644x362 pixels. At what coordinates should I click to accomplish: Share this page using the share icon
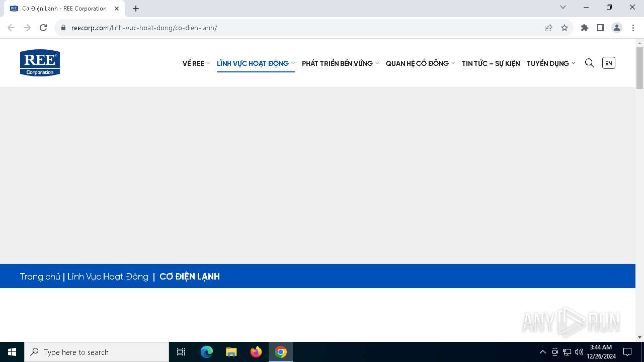pos(548,28)
